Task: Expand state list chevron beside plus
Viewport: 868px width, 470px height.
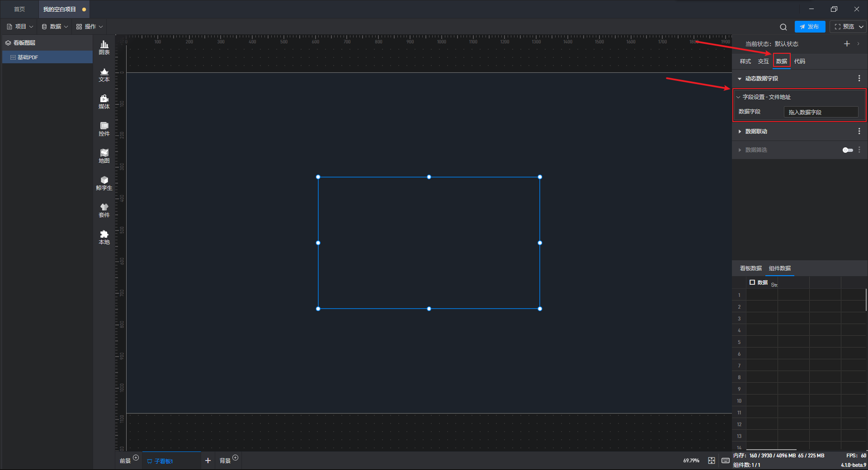Action: [858, 44]
